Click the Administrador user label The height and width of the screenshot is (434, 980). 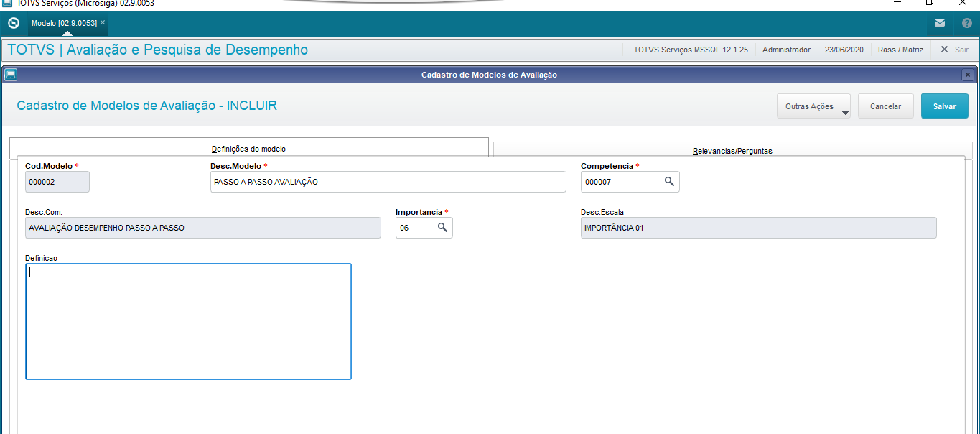point(786,50)
